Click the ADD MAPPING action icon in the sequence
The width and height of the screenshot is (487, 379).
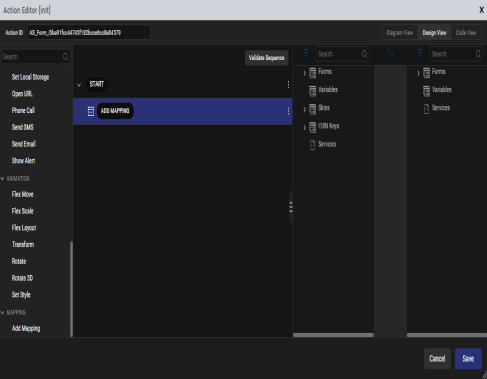coord(91,111)
